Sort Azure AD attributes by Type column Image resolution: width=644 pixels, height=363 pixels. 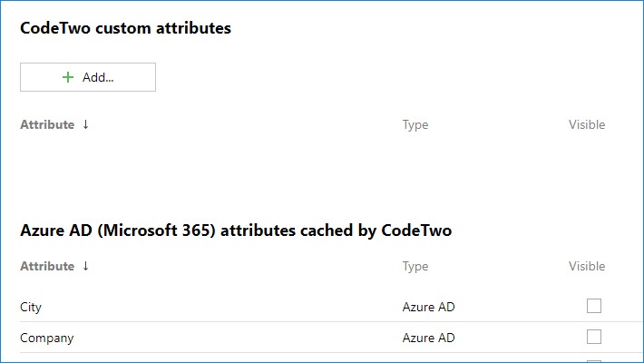pos(415,267)
